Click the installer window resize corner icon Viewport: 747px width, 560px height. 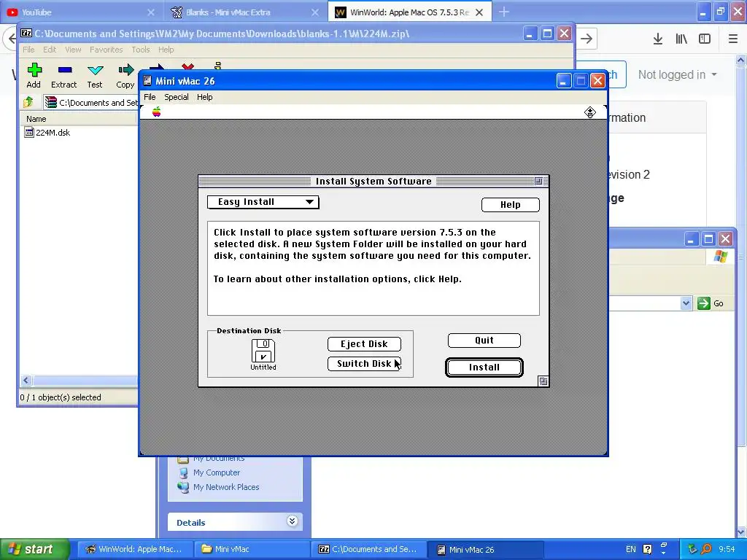(543, 381)
